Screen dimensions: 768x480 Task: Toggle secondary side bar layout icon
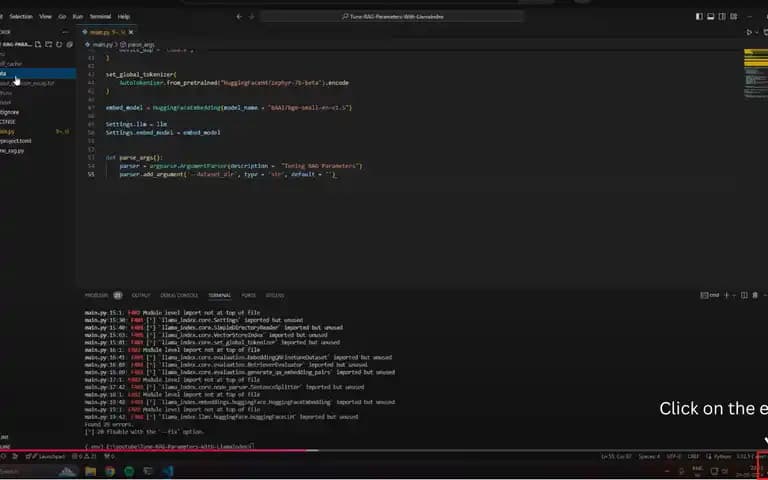[x=722, y=17]
